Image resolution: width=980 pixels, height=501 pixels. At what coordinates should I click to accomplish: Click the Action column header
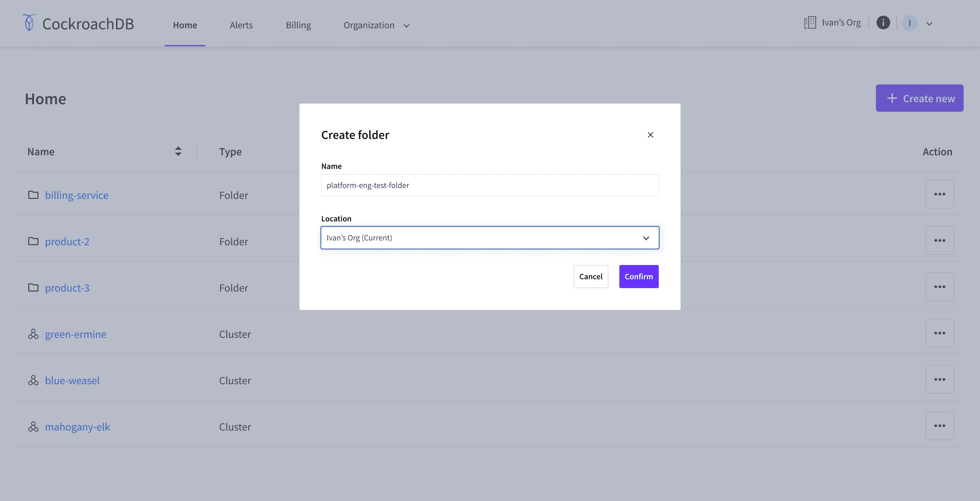click(937, 152)
